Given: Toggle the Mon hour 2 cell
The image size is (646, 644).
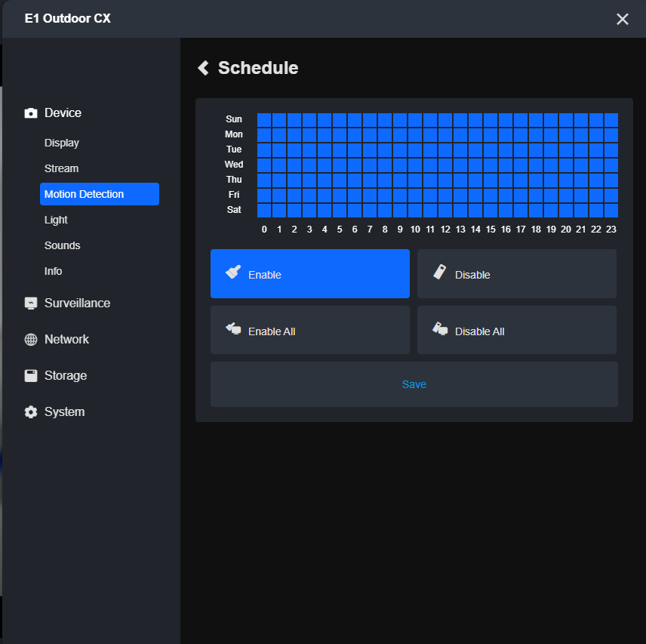Looking at the screenshot, I should pos(294,135).
